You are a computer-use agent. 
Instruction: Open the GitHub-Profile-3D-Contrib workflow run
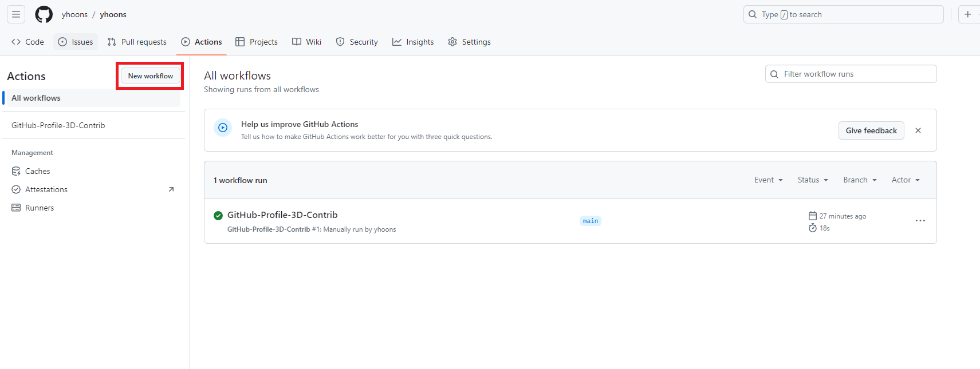pos(282,215)
